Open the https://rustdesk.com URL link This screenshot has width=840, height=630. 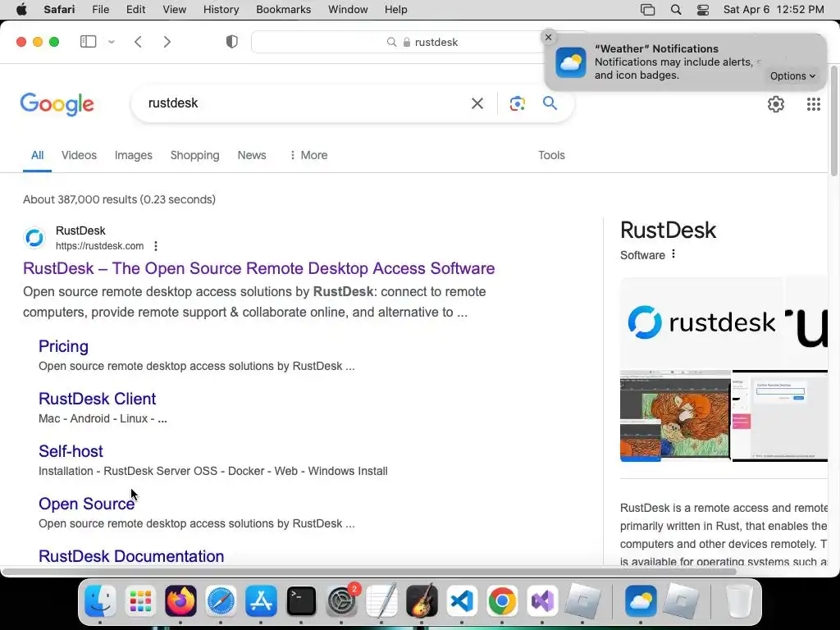pyautogui.click(x=99, y=246)
